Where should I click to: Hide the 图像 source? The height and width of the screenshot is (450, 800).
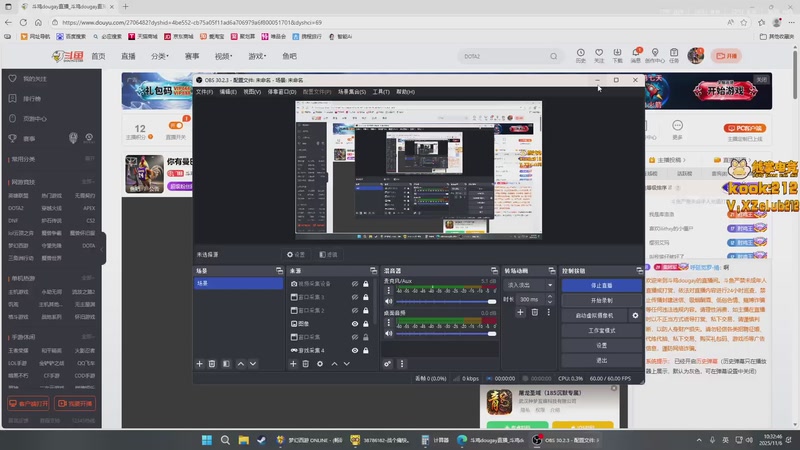355,323
